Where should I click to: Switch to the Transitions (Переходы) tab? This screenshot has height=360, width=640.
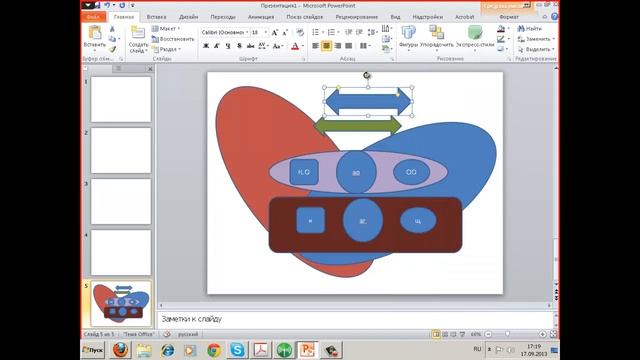[x=223, y=17]
